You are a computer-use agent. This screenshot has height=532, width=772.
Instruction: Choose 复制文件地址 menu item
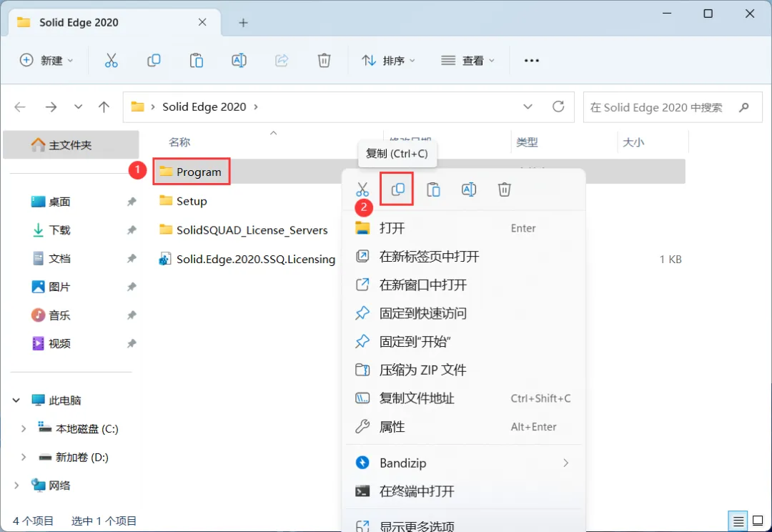(464, 398)
